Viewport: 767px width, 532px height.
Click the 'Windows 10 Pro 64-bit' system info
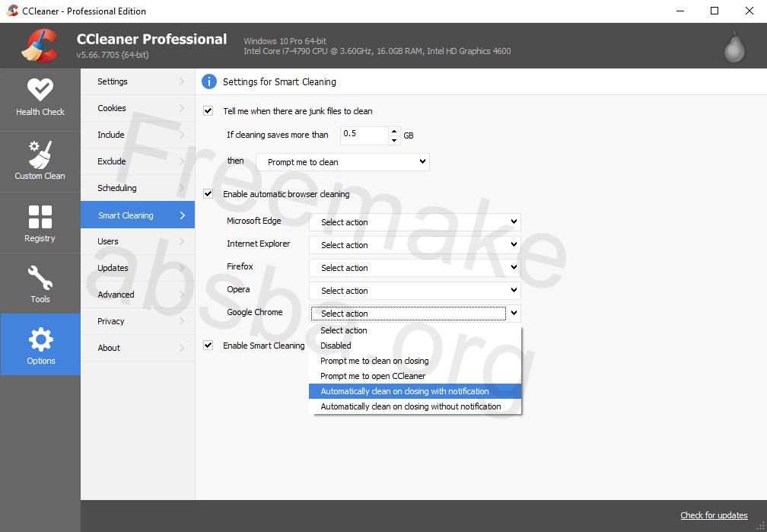click(285, 41)
